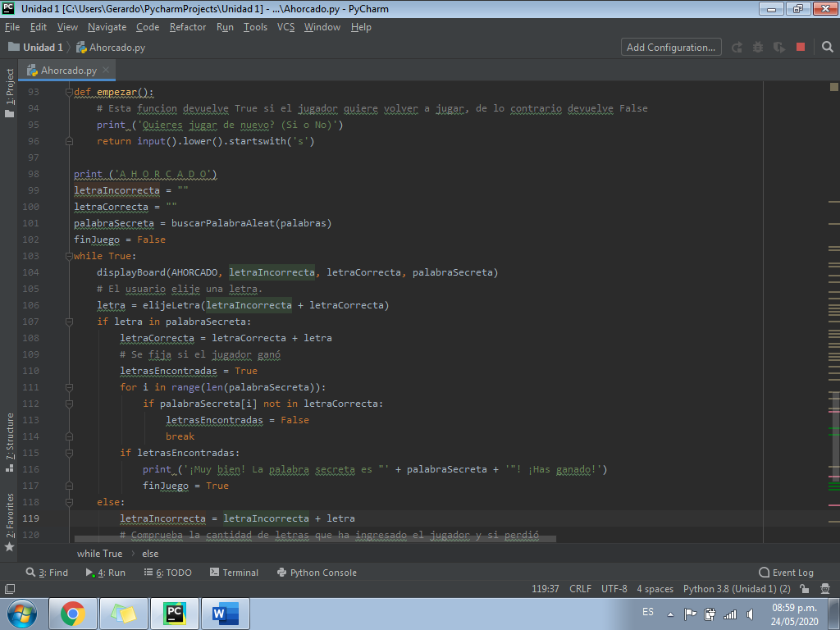The image size is (840, 630).
Task: Open the Help menu
Action: 361,27
